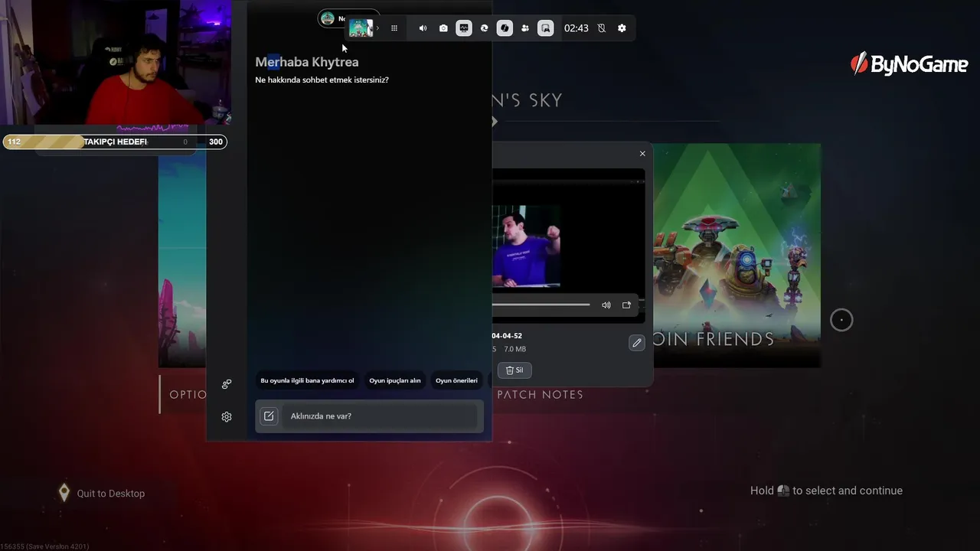Toggle the controller widget icon in Game Bar
The width and height of the screenshot is (980, 551).
[546, 28]
